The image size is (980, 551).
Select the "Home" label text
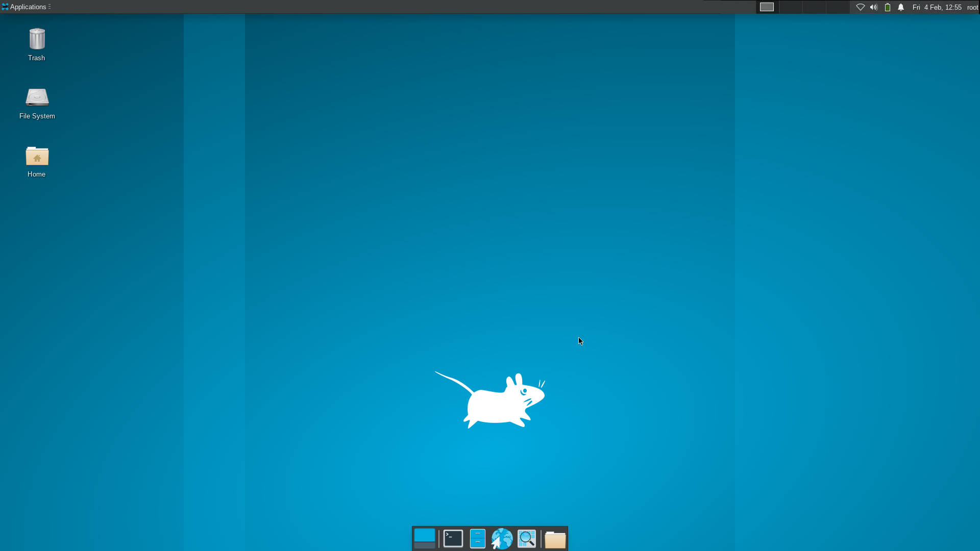(37, 174)
